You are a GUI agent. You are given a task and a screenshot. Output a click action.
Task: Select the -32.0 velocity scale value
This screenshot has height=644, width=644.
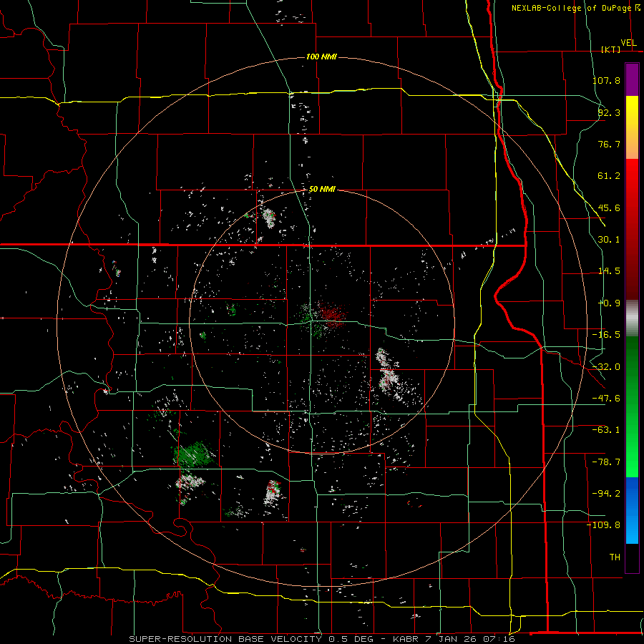pos(606,366)
